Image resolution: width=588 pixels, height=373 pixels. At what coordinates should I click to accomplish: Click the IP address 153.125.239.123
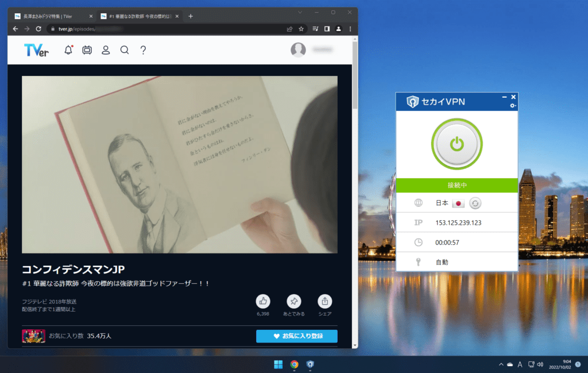click(x=458, y=223)
